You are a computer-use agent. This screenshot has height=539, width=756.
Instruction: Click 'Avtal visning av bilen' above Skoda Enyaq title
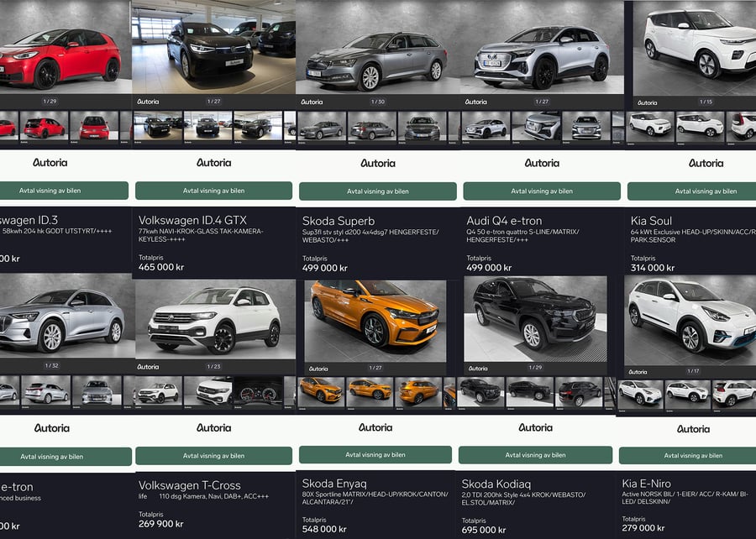click(375, 455)
